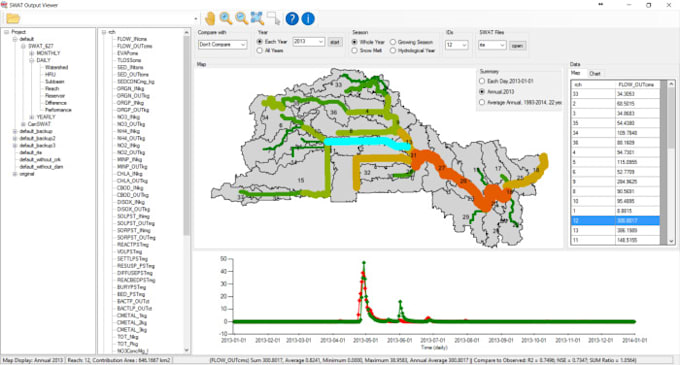Click the rch column header
Screen dimensions: 680x365
(x=593, y=85)
